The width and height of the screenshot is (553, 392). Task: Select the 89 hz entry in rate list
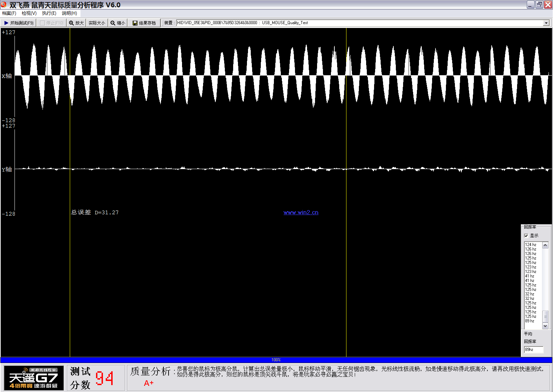coord(530,321)
